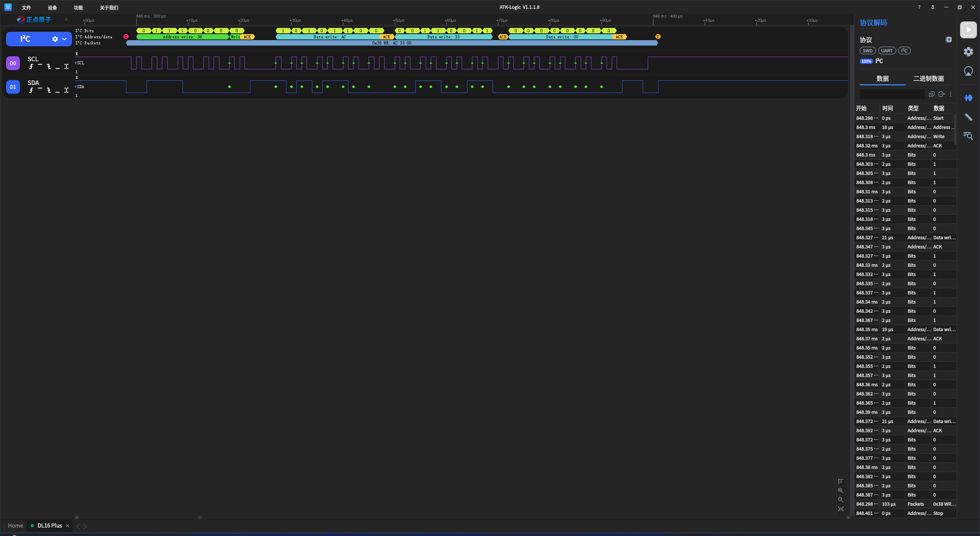Expand the I²C decoder dropdown chevron

[x=64, y=39]
